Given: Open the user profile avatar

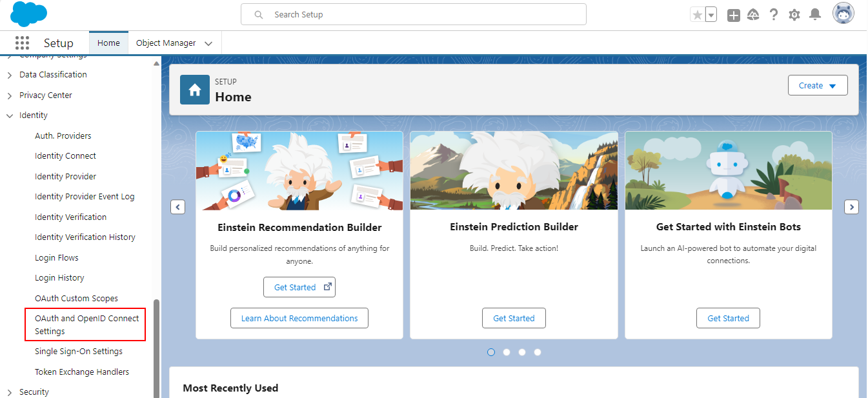Looking at the screenshot, I should click(843, 14).
